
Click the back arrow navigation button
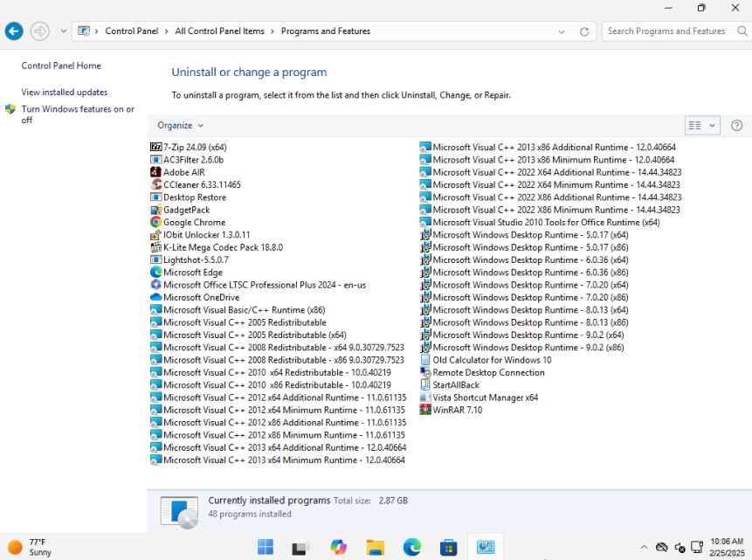point(14,31)
